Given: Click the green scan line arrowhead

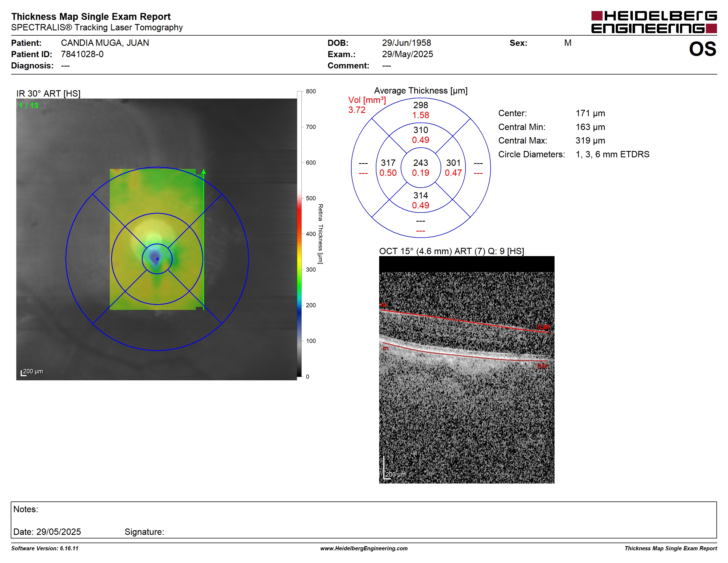Looking at the screenshot, I should coord(203,171).
